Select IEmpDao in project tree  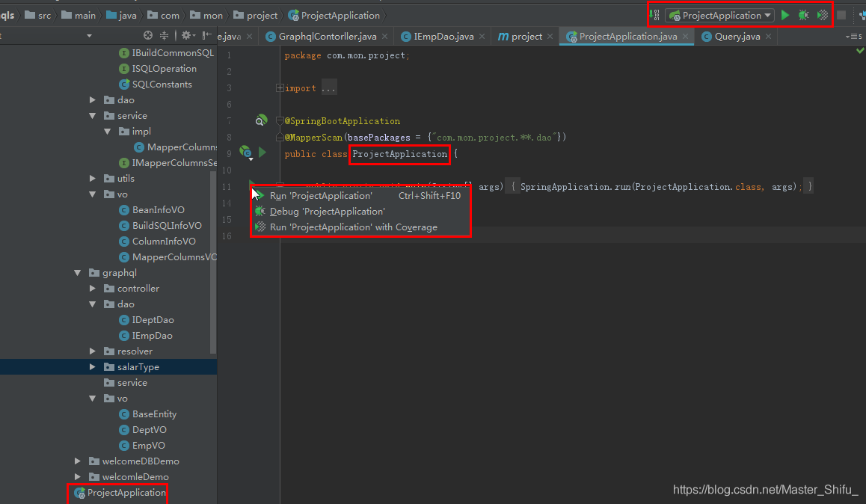point(146,336)
